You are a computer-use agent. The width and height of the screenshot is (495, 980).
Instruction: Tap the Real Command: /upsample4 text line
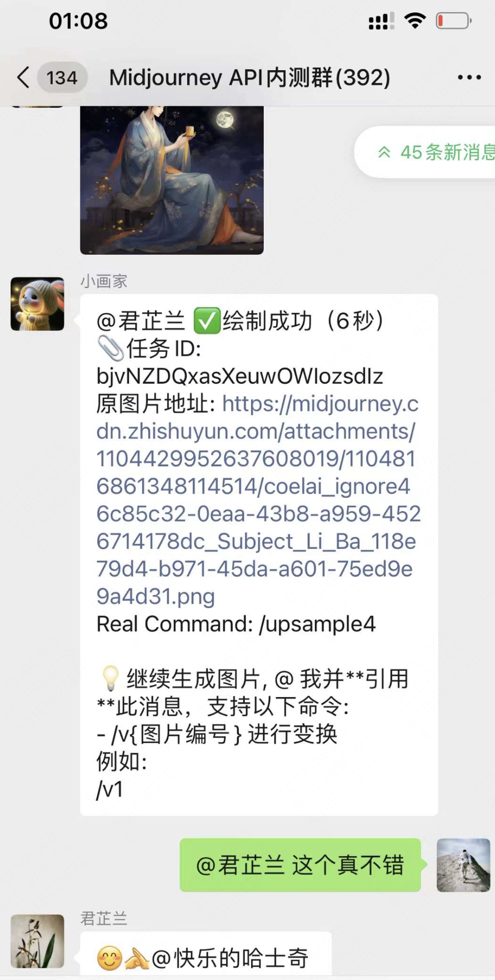236,624
